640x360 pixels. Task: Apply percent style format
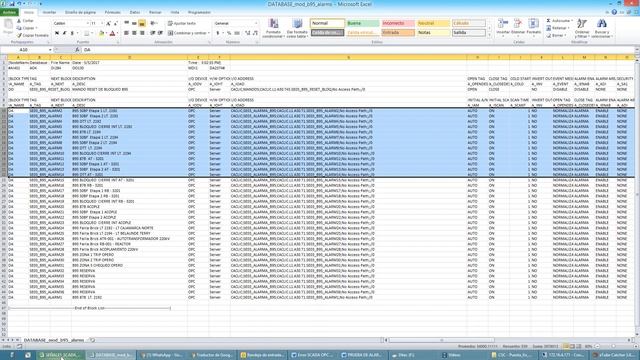coord(229,33)
